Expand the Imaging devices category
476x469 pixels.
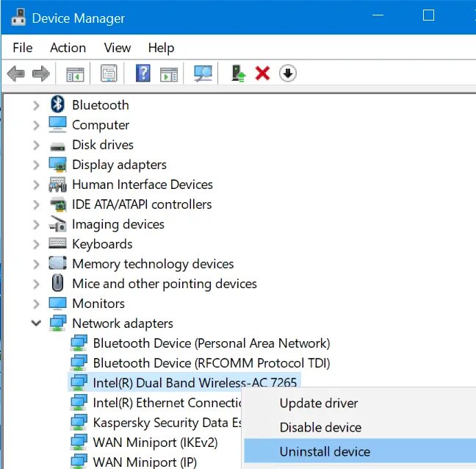(x=36, y=224)
